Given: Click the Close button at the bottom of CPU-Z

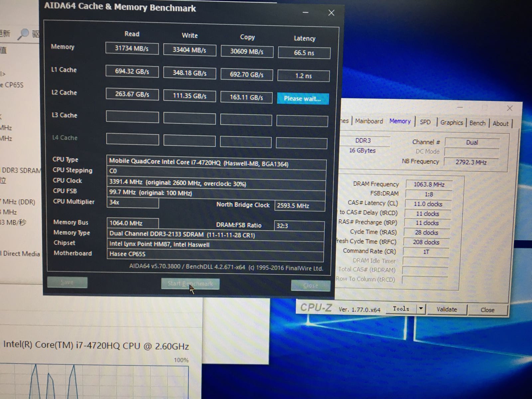Looking at the screenshot, I should tap(487, 310).
